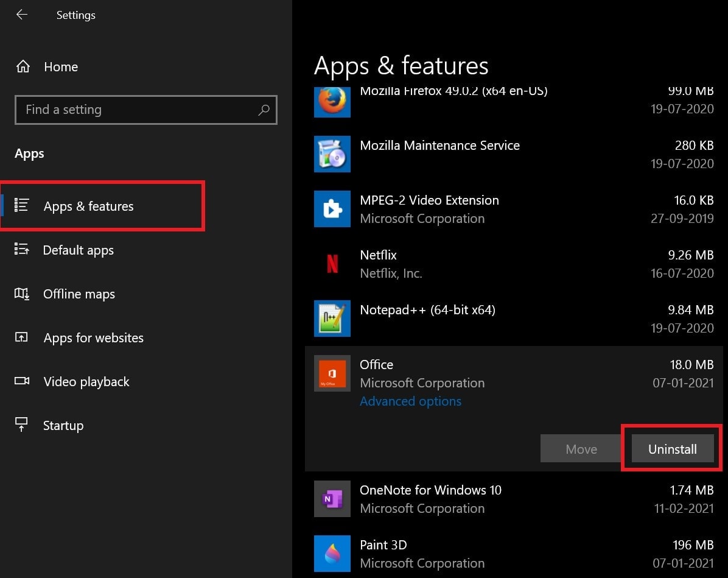The image size is (728, 578).
Task: Open Advanced options for Office
Action: [x=410, y=401]
